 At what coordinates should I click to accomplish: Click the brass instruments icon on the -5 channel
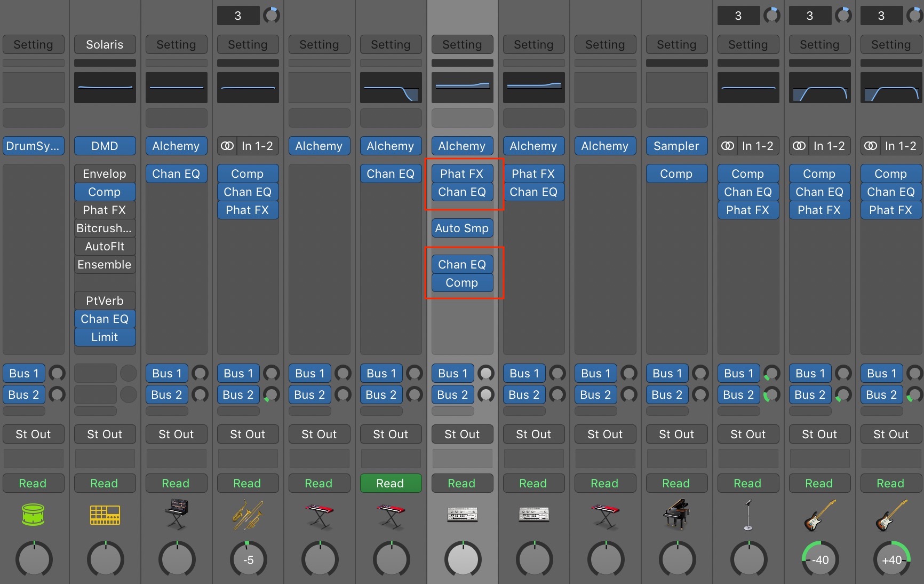(248, 514)
